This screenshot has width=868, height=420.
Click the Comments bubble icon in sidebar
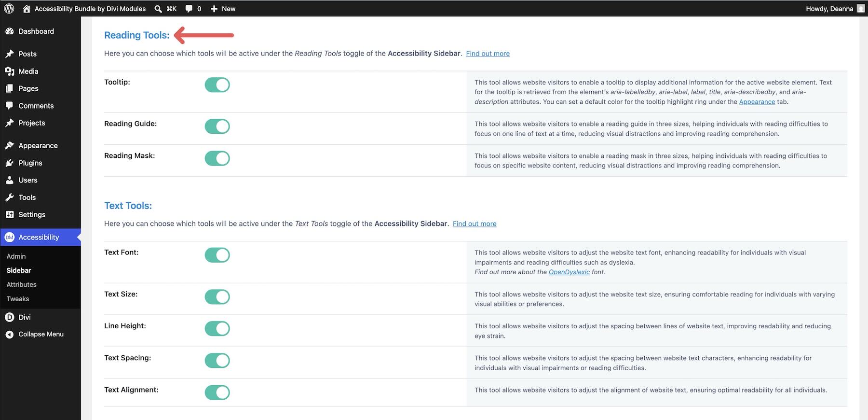coord(10,106)
